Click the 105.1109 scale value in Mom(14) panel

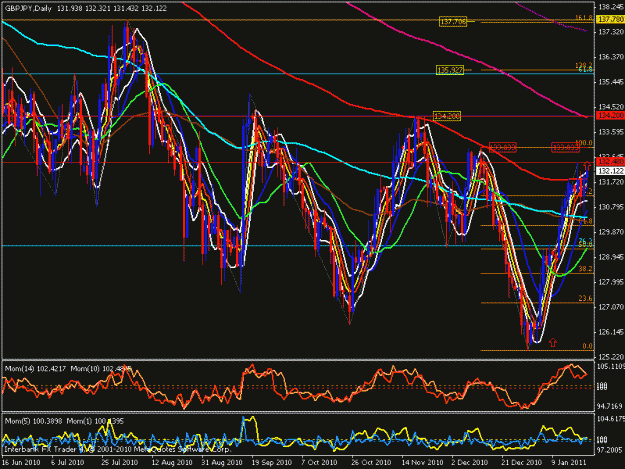[611, 367]
